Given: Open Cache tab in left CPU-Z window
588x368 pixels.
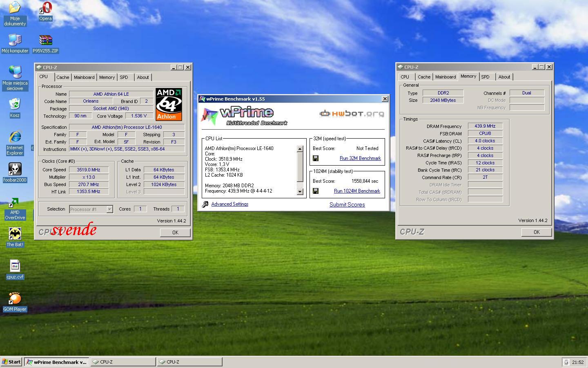Looking at the screenshot, I should point(62,77).
